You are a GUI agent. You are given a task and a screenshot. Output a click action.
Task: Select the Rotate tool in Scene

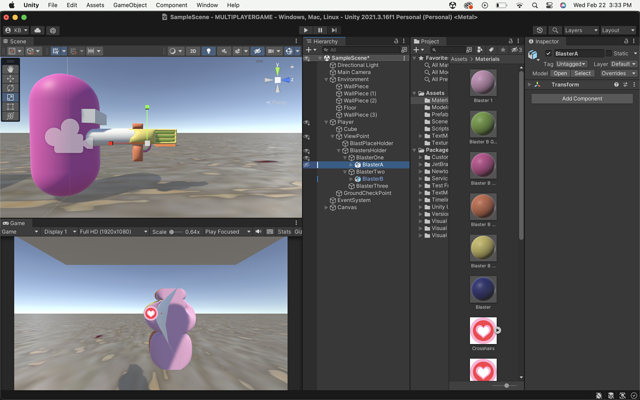pyautogui.click(x=11, y=88)
